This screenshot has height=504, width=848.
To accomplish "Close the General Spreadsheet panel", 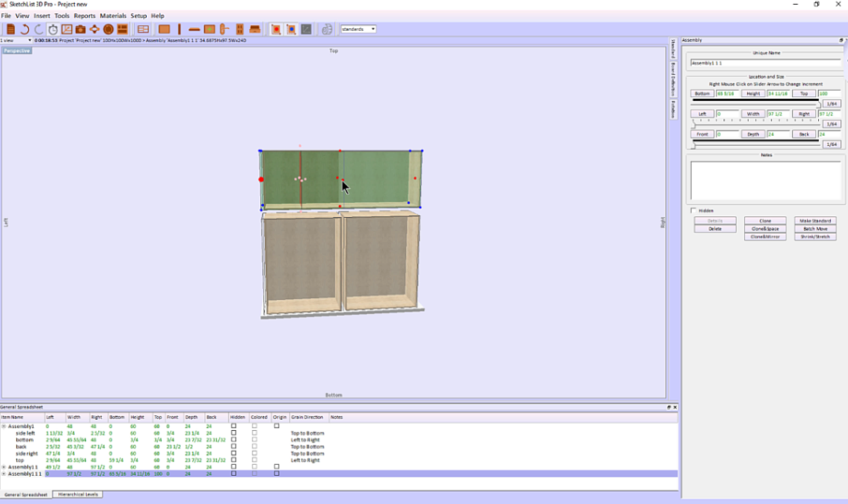I will 675,407.
